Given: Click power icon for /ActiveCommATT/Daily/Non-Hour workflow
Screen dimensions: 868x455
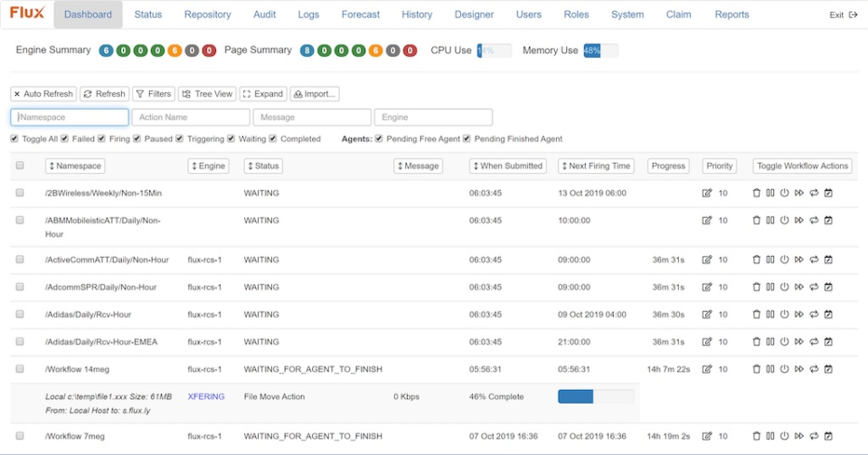Looking at the screenshot, I should click(x=785, y=261).
